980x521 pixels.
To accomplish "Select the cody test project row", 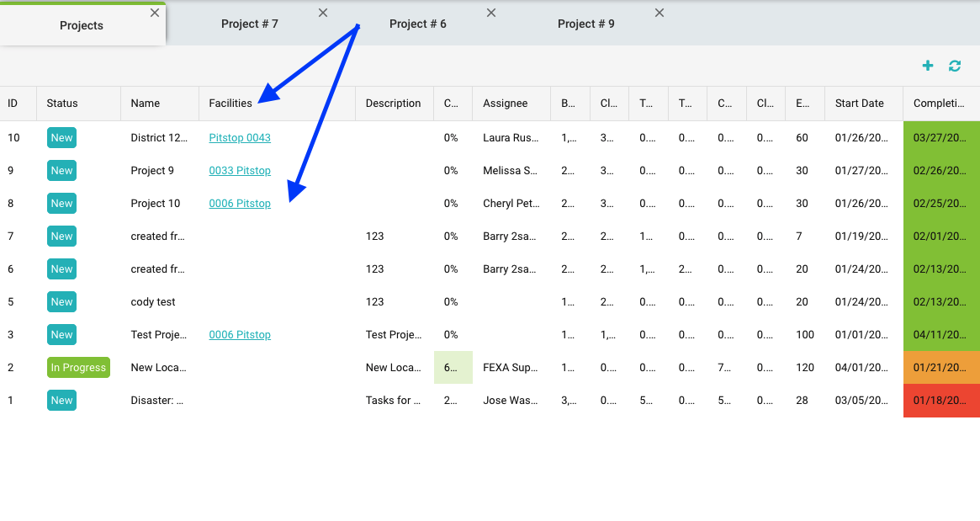I will pos(153,302).
